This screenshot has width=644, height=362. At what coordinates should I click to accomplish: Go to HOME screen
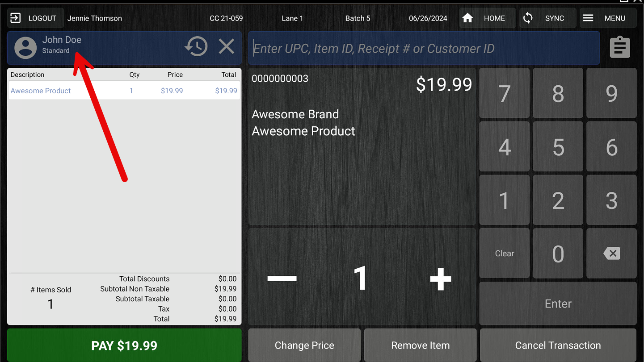487,18
